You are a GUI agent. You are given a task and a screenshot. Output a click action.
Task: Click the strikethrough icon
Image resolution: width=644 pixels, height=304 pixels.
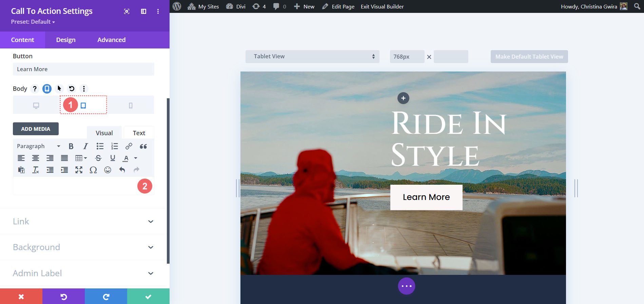click(98, 158)
